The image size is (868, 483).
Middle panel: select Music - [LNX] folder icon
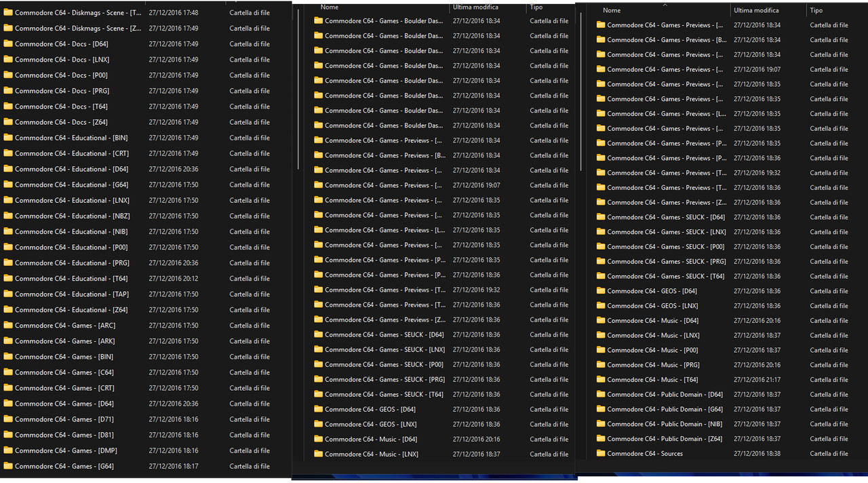coord(318,454)
